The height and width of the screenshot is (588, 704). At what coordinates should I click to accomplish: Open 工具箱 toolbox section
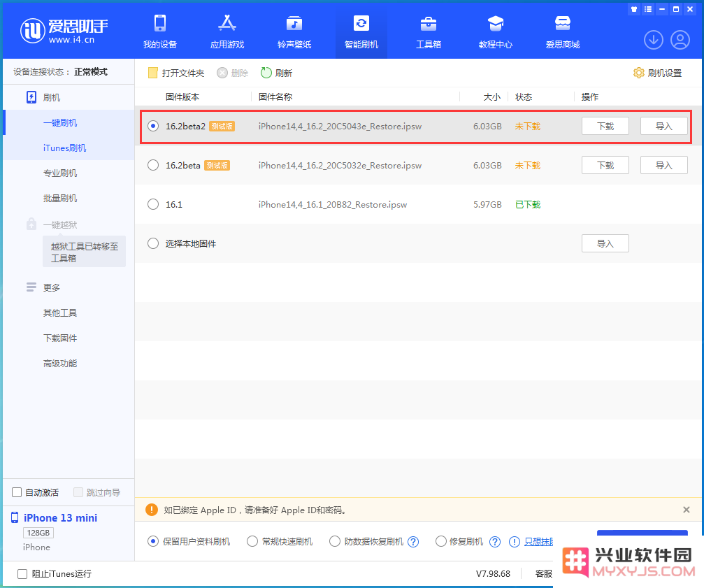[429, 31]
